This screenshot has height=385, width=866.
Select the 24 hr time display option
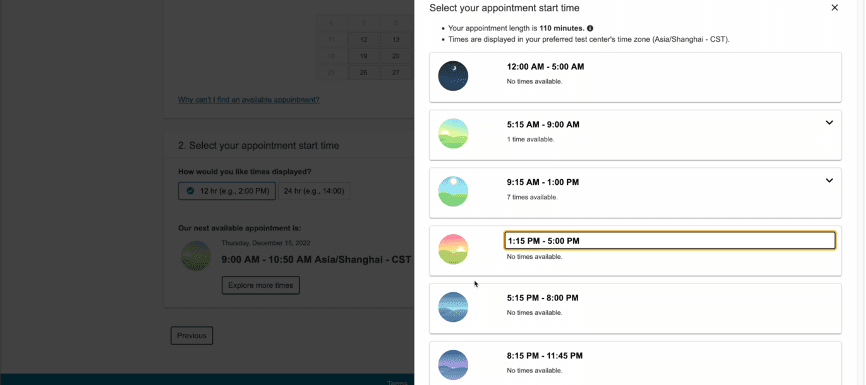314,191
